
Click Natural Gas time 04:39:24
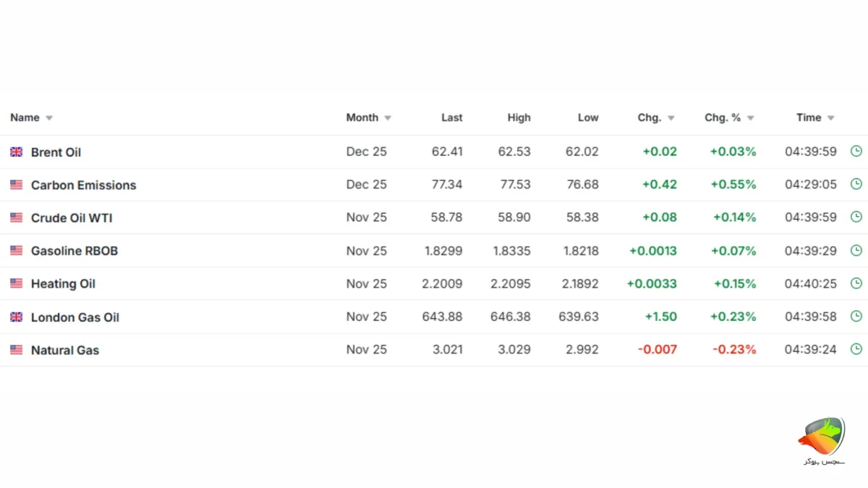810,349
